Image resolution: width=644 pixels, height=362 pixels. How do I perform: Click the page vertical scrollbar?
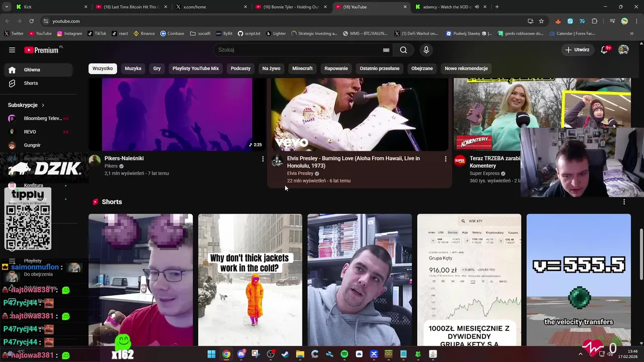641,254
